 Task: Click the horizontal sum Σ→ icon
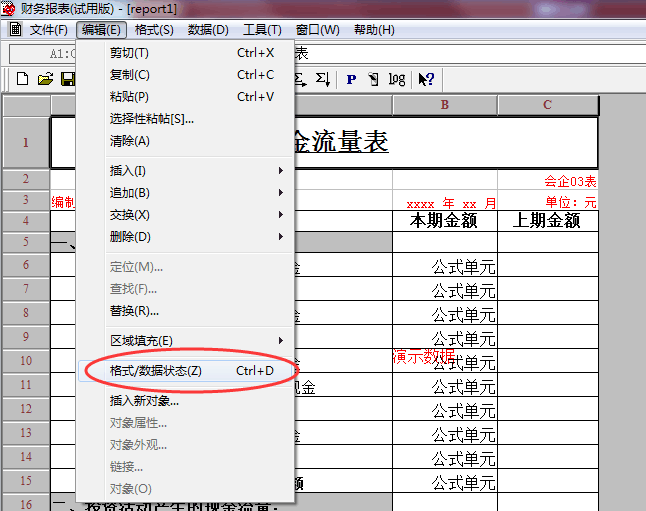tap(301, 79)
